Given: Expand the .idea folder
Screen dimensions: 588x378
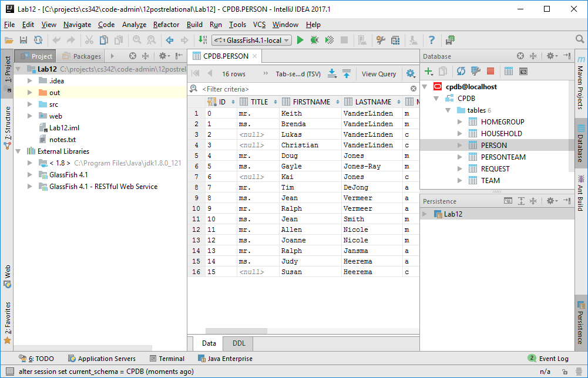Looking at the screenshot, I should 29,80.
